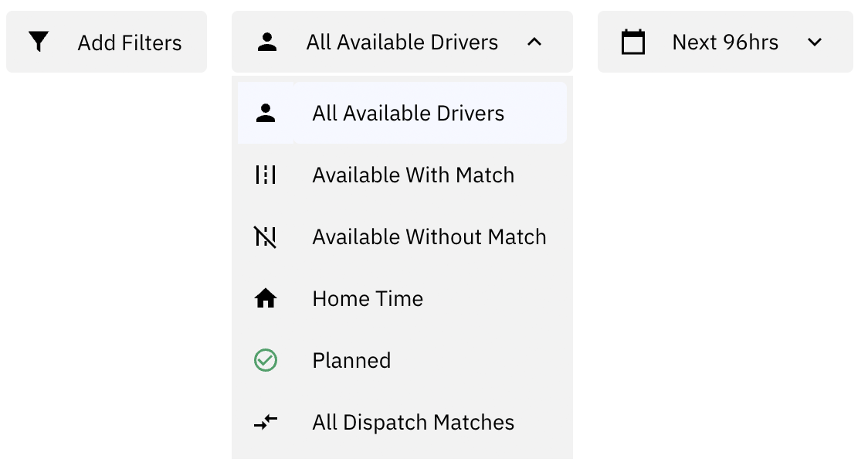Click the house icon beside Home Time
Viewport: 868px width, 476px height.
point(266,298)
